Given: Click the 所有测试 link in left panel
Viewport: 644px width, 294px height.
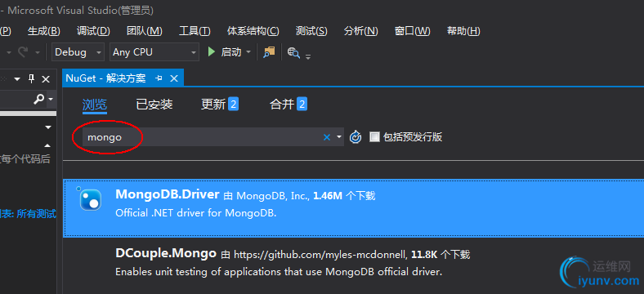Looking at the screenshot, I should click(36, 214).
